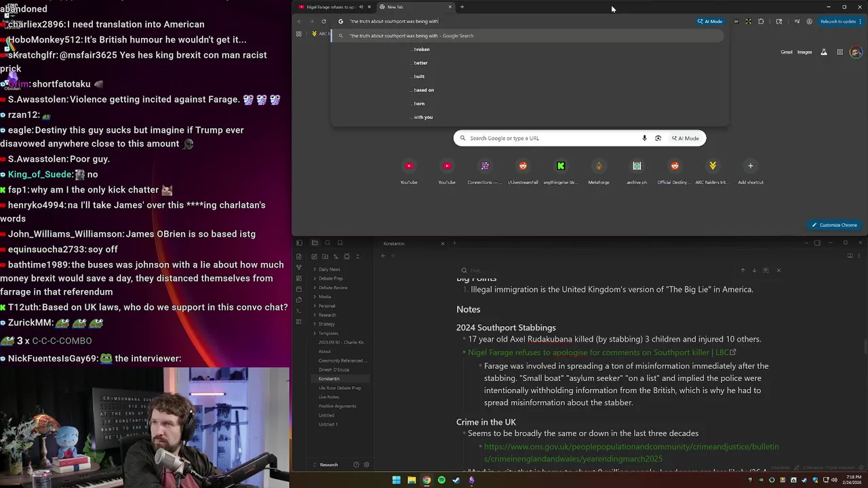This screenshot has height=488, width=868.
Task: Open Obsidian search magnifier icon
Action: [x=328, y=243]
